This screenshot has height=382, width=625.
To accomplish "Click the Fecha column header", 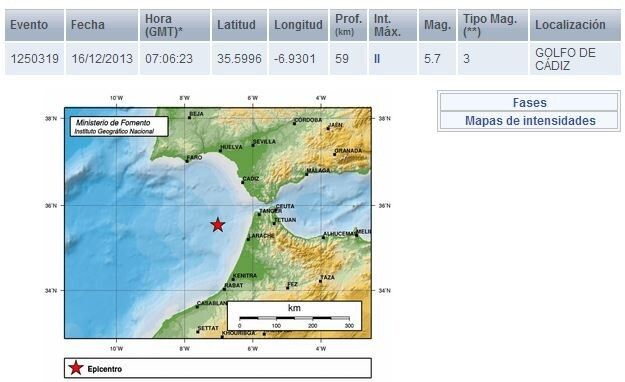I will tap(102, 25).
